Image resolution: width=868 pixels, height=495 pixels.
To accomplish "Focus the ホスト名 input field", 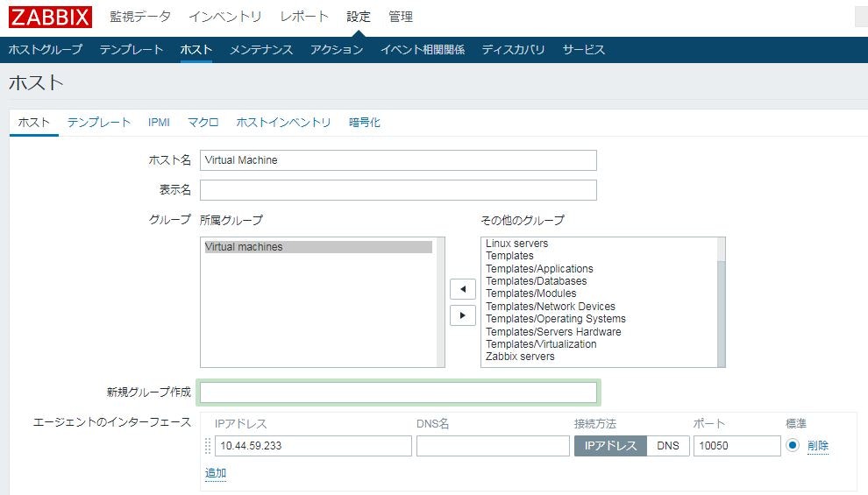I will tap(398, 160).
